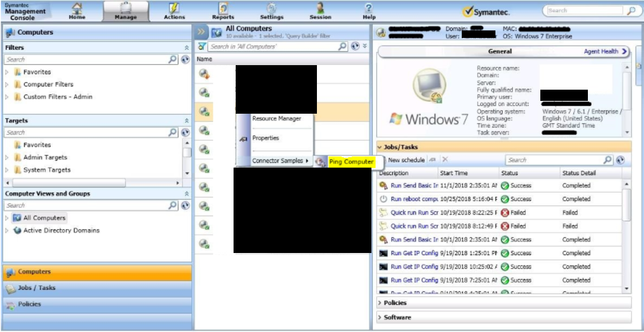644x332 pixels.
Task: Expand Custom Filters - Admin folder
Action: point(7,97)
